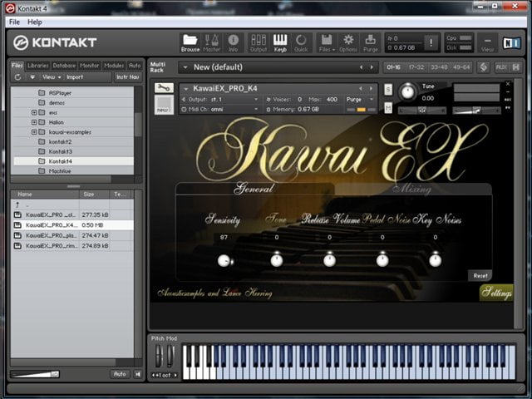
Task: Shift keyboard octave down arrow
Action: (x=154, y=375)
